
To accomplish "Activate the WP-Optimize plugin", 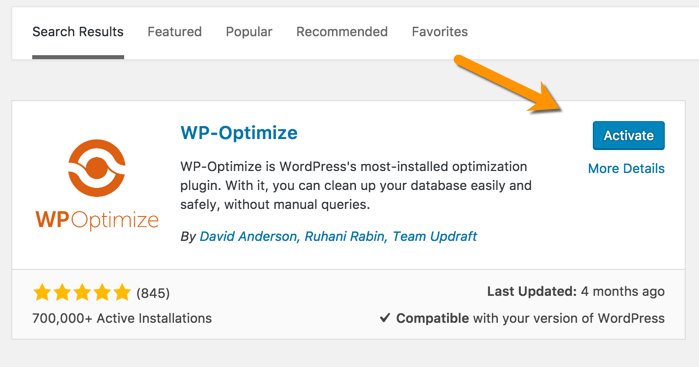I will (x=629, y=136).
